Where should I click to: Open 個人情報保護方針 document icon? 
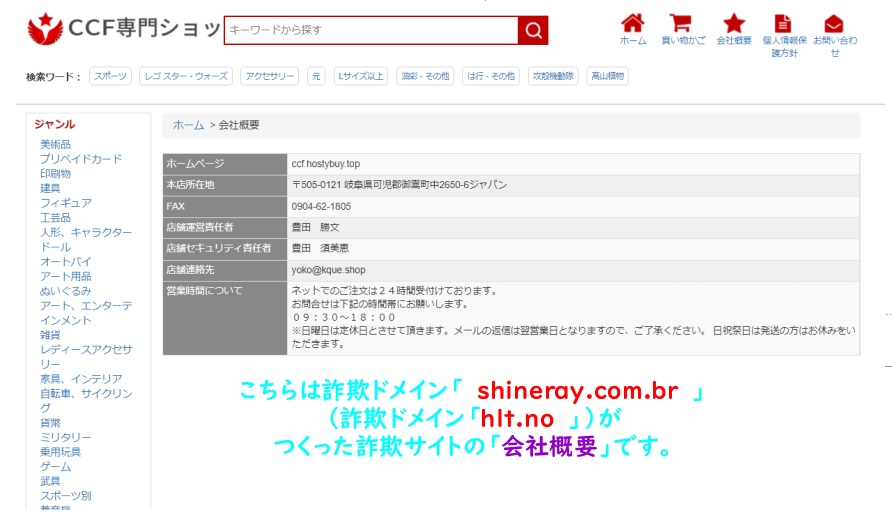(x=783, y=24)
